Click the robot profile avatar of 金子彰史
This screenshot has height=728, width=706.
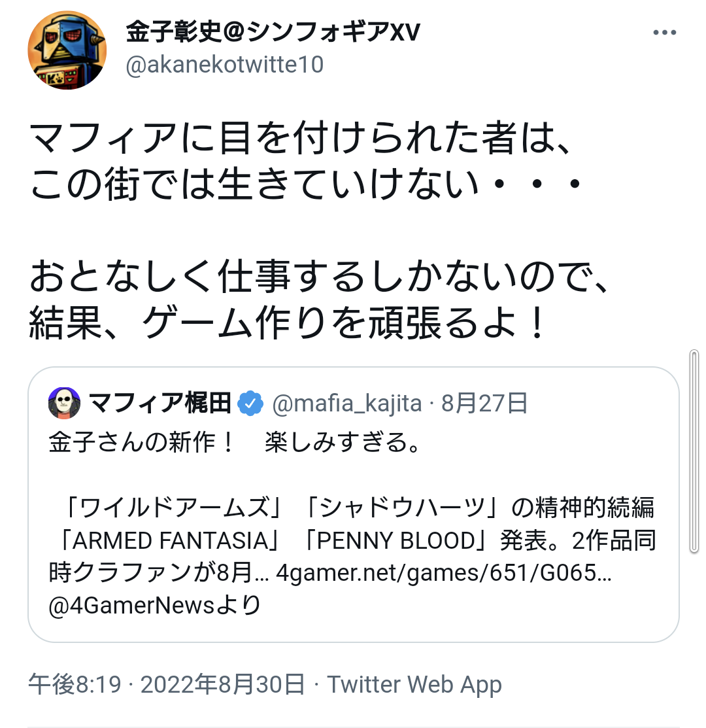67,50
